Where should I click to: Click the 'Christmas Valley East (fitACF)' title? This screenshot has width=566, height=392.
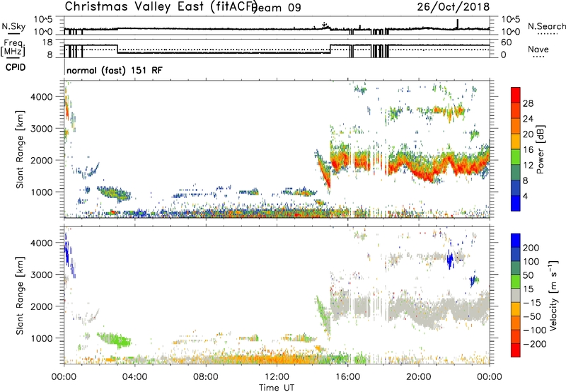pyautogui.click(x=161, y=6)
